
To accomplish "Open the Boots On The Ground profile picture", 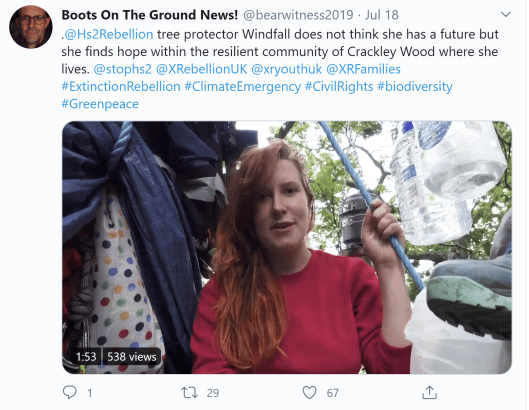I will click(x=31, y=27).
